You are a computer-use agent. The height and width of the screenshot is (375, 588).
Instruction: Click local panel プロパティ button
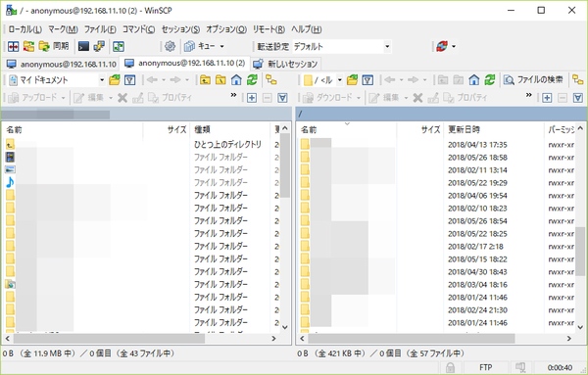tap(170, 98)
